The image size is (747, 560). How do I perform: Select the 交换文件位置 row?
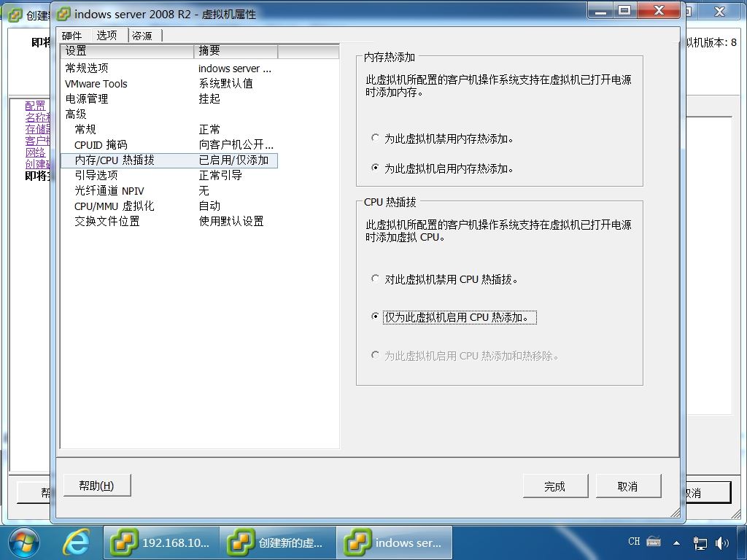[169, 222]
